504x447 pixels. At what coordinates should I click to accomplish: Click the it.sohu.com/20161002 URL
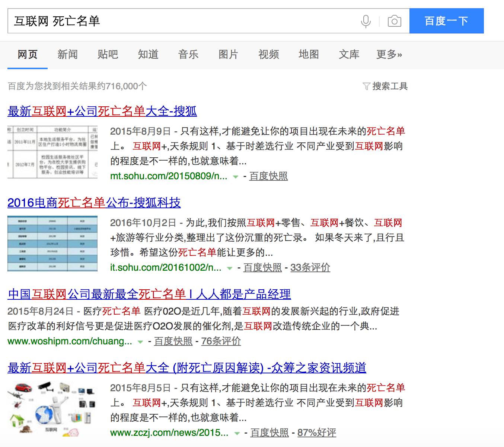[166, 267]
